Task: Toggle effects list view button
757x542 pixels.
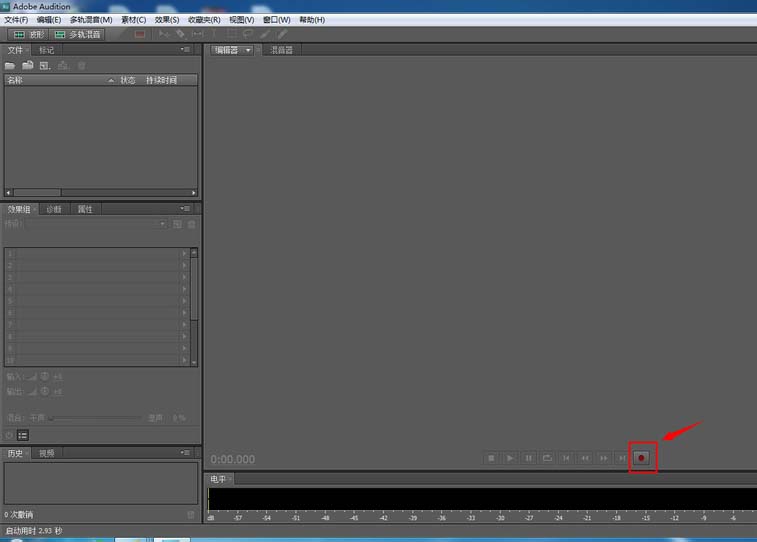Action: [23, 435]
